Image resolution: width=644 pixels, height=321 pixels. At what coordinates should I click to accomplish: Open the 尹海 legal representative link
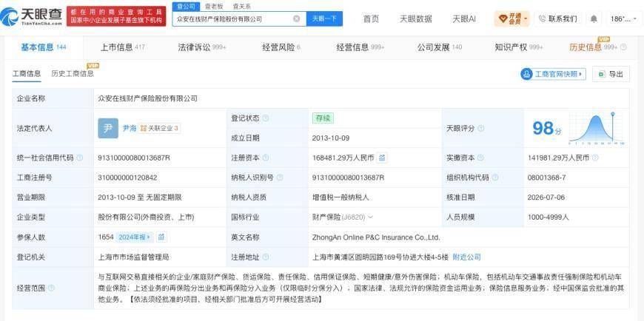pos(130,129)
